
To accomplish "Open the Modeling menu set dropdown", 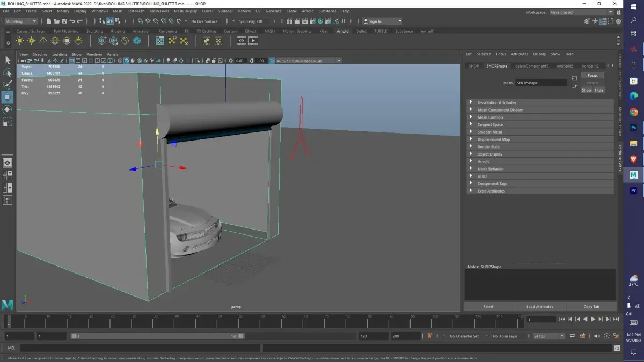I will pyautogui.click(x=21, y=21).
